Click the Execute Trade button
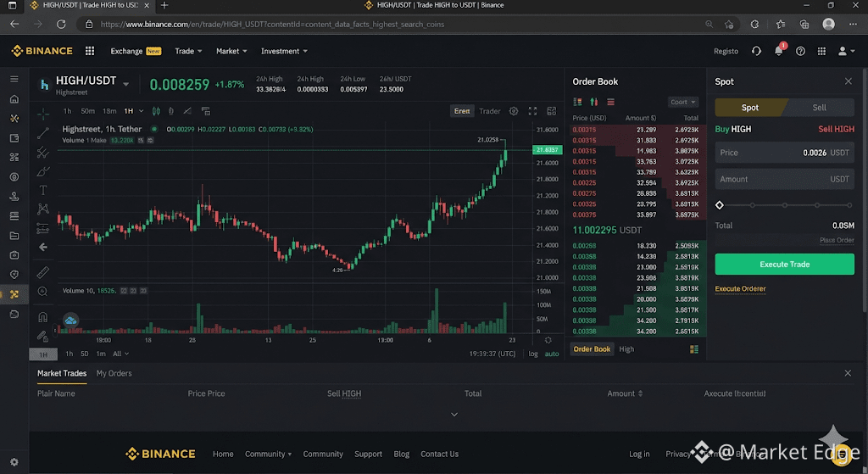The height and width of the screenshot is (474, 868). point(784,264)
